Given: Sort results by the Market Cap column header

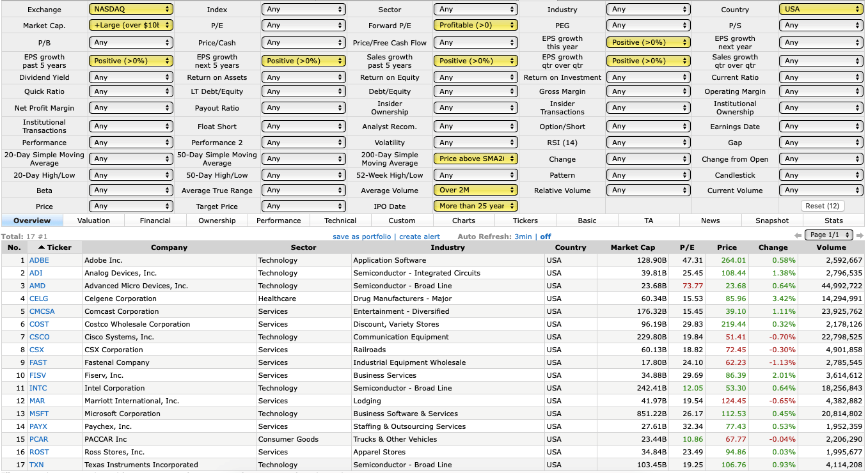Looking at the screenshot, I should [x=633, y=247].
